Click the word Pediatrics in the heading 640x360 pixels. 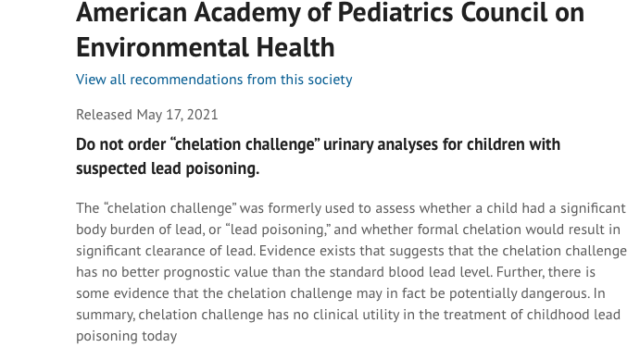coord(396,12)
